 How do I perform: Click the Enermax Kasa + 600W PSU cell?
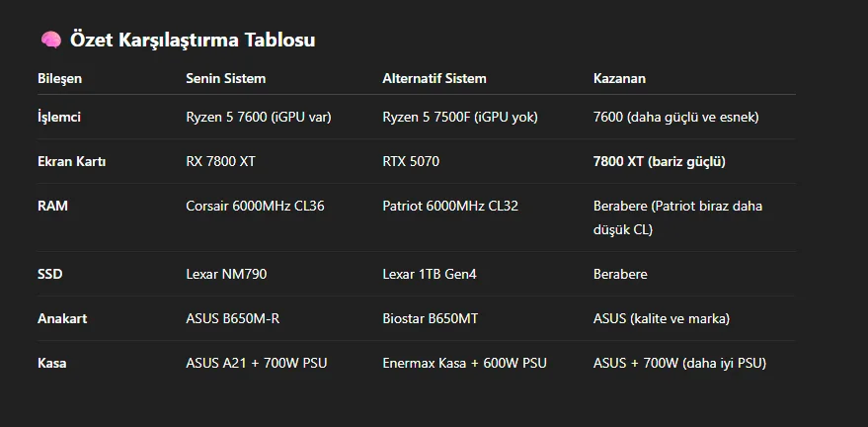click(464, 363)
